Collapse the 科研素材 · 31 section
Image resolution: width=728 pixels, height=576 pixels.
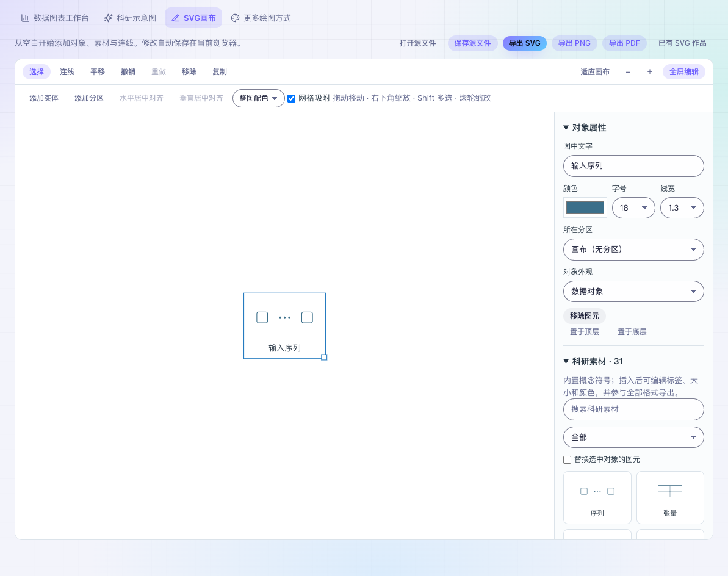pos(593,362)
